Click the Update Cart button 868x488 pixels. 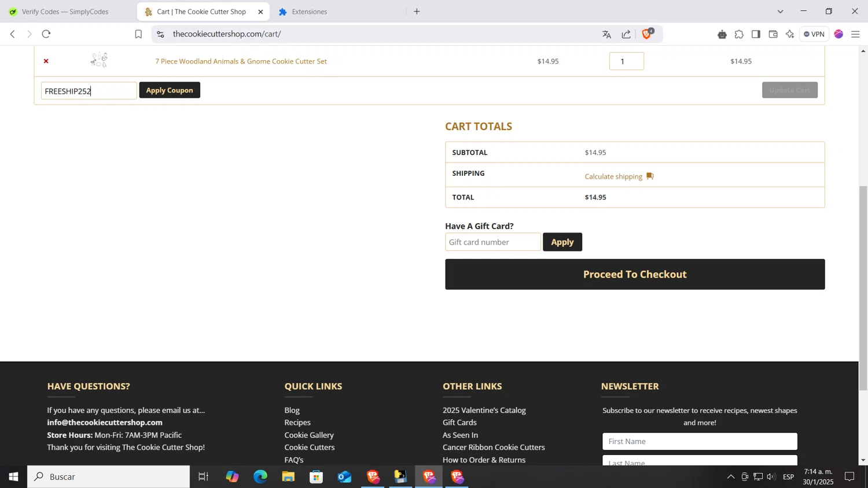[x=789, y=90]
